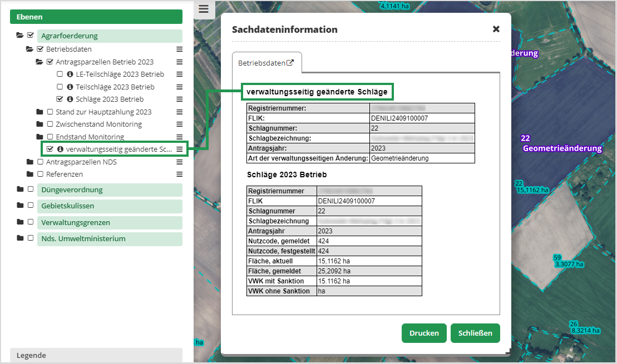Viewport: 617px width, 364px height.
Task: Click the hamburger menu button above the map
Action: (x=204, y=9)
